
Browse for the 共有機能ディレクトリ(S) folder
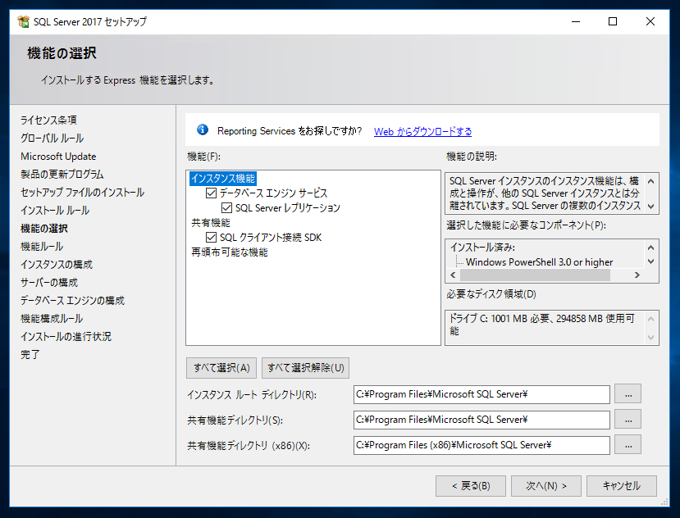pyautogui.click(x=628, y=420)
